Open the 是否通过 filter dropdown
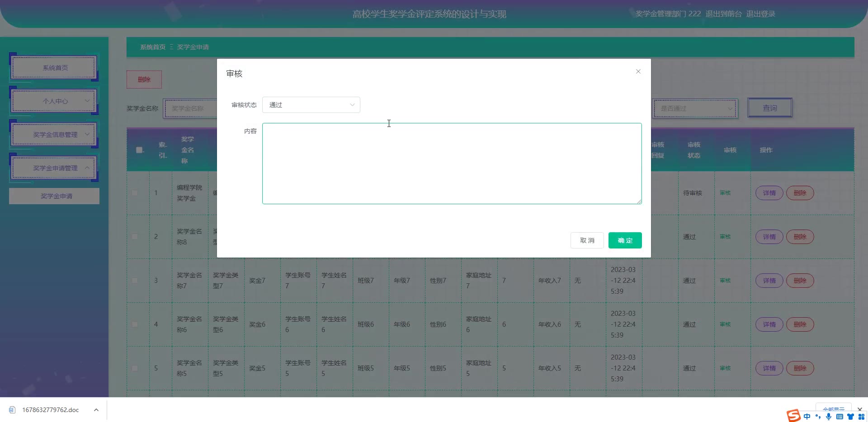Image resolution: width=868 pixels, height=422 pixels. point(695,108)
